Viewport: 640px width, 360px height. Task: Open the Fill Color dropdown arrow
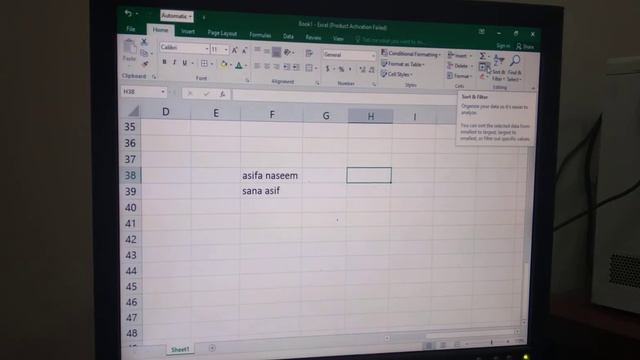231,65
